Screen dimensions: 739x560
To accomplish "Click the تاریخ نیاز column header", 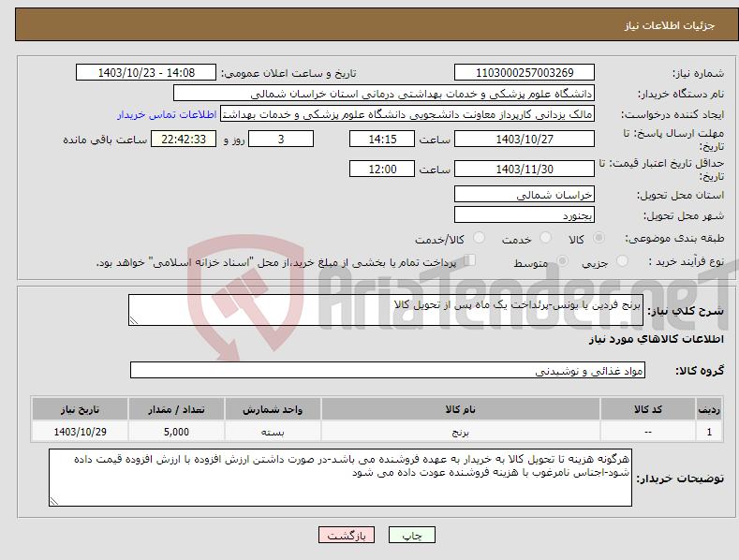I will [81, 409].
